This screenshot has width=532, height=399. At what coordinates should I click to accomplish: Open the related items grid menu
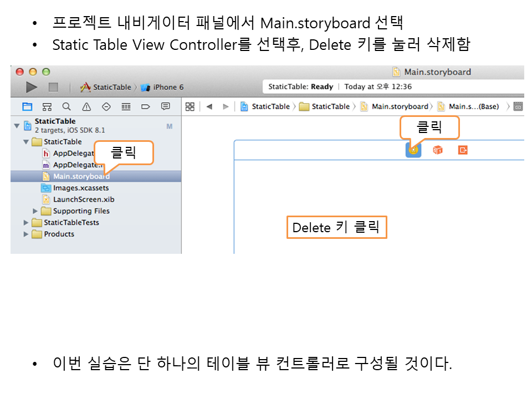(x=190, y=106)
